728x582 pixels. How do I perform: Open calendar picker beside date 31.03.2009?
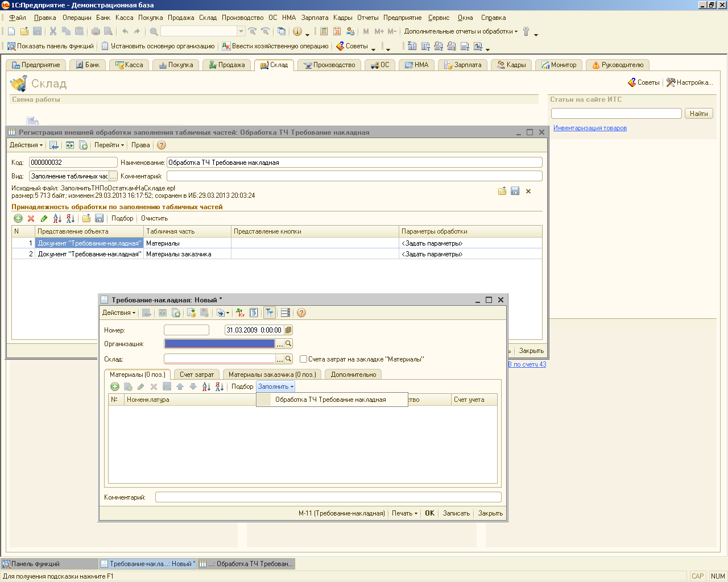coord(288,330)
